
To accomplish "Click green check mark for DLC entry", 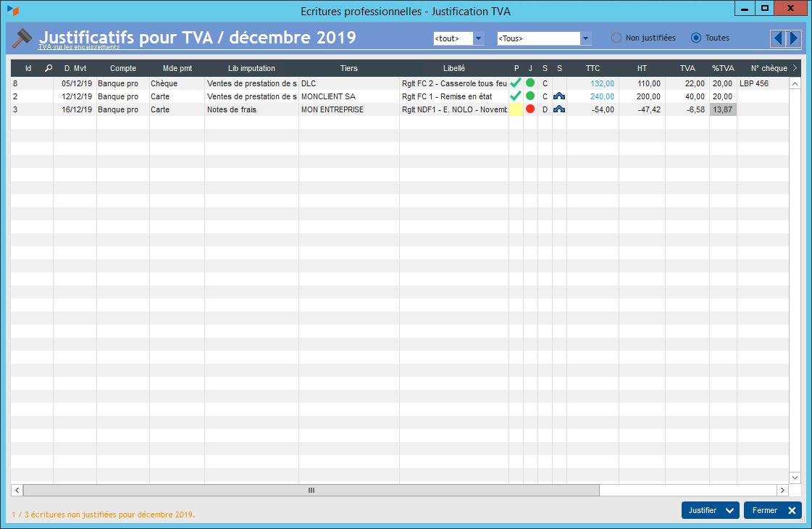I will [x=516, y=83].
